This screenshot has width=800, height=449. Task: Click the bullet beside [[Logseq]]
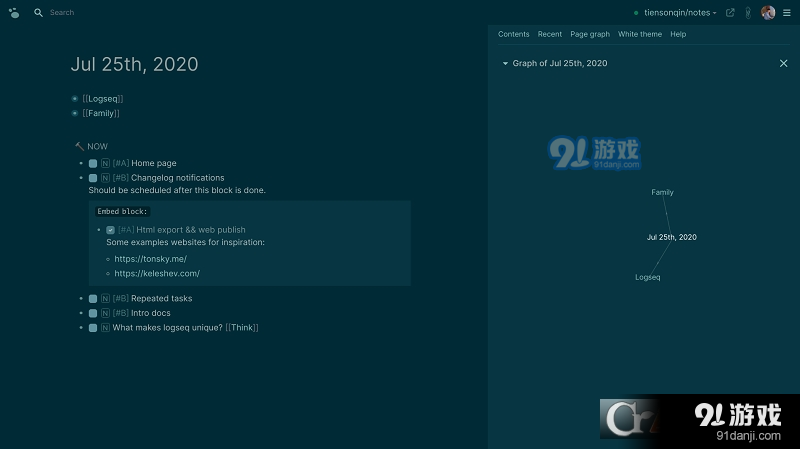coord(75,98)
